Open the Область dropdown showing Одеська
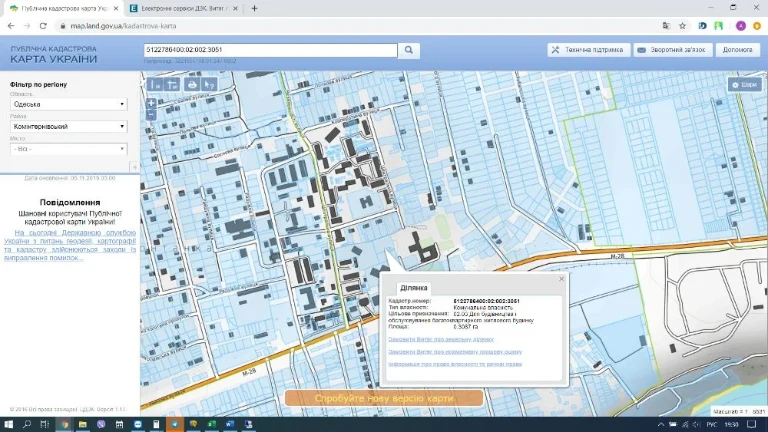Screen dimensions: 768x432 [x=69, y=104]
